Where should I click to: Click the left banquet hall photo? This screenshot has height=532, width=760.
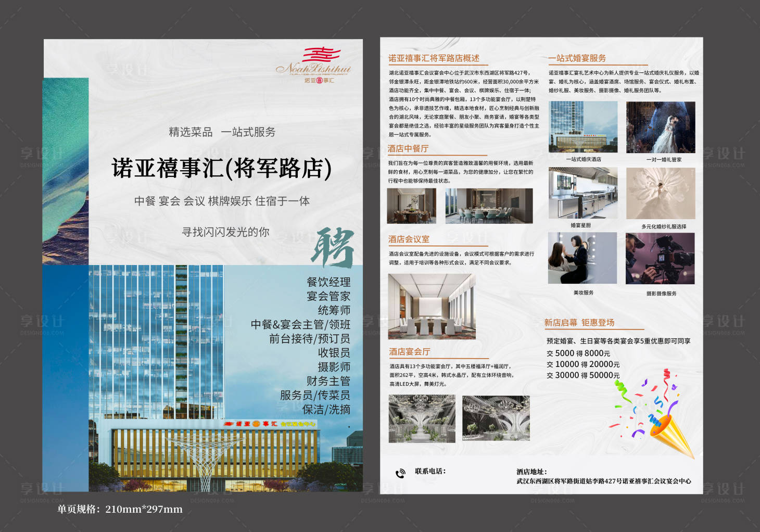[422, 418]
